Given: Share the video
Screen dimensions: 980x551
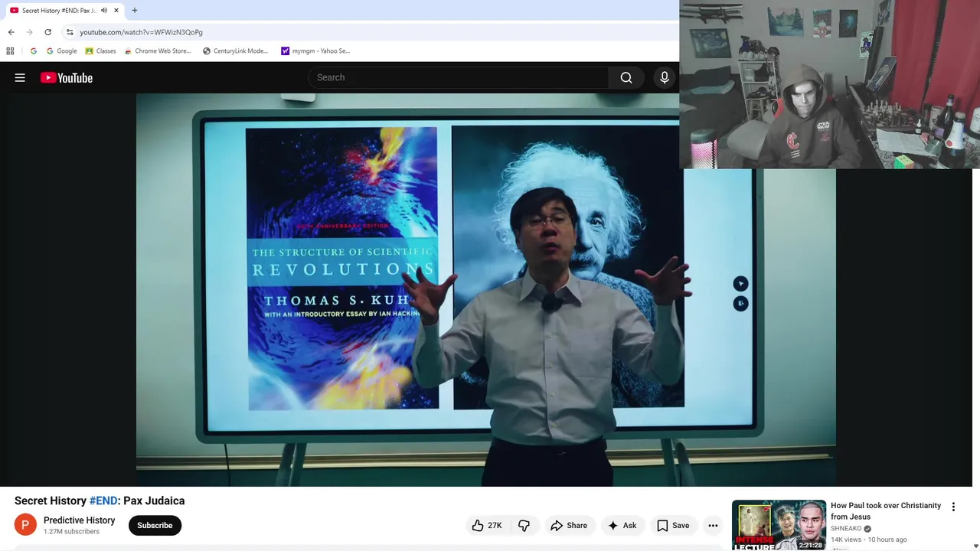Looking at the screenshot, I should [x=569, y=526].
